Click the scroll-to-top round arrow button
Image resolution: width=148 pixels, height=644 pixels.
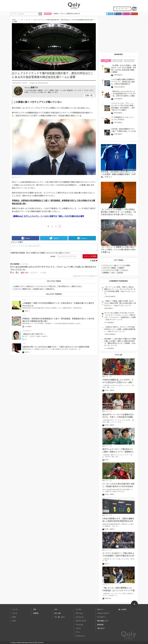tap(135, 604)
